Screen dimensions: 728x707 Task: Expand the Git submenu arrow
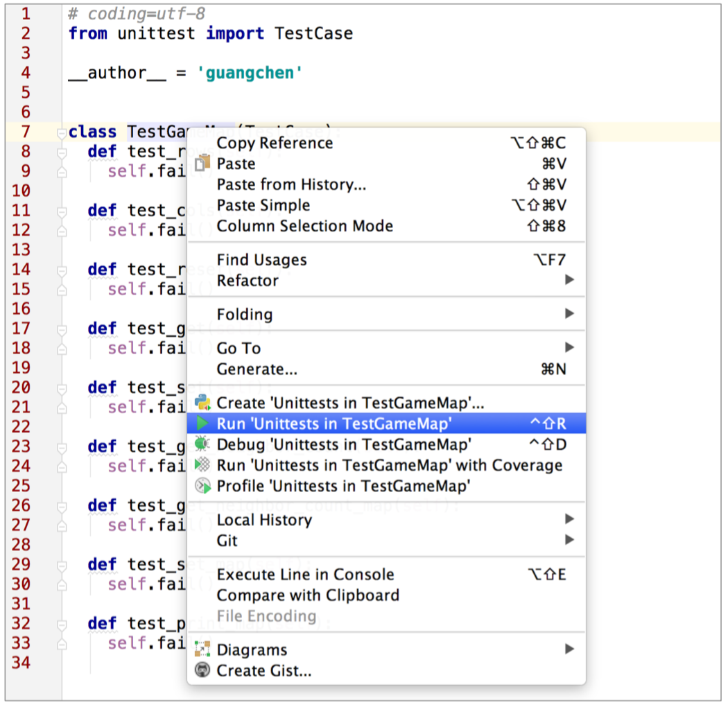click(x=570, y=539)
